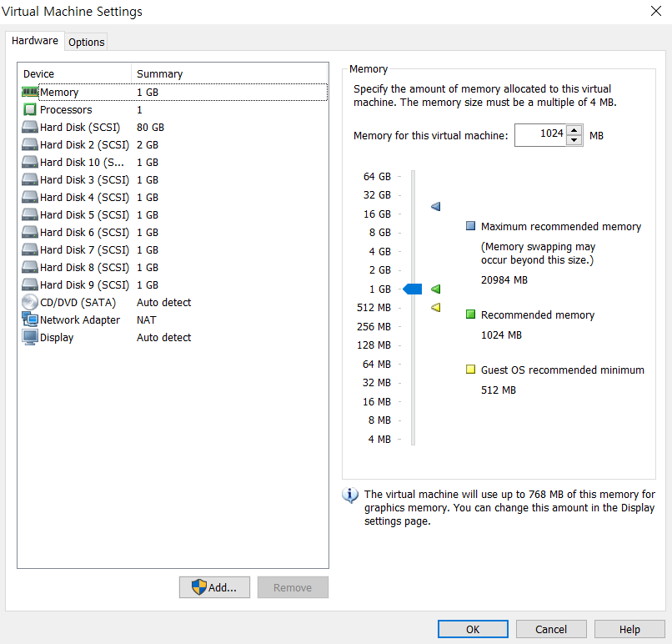
Task: Click the green Recommended memory legend square
Action: (x=470, y=314)
